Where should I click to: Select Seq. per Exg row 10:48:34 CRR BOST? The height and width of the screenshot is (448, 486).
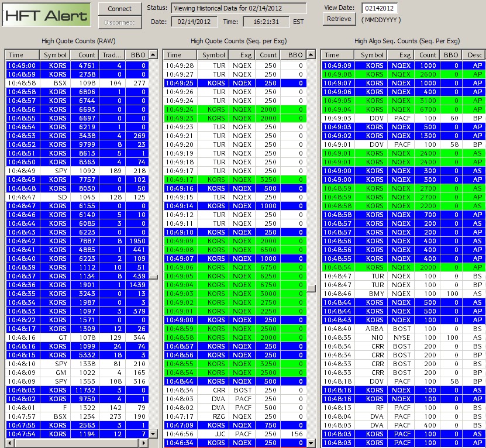(235, 390)
